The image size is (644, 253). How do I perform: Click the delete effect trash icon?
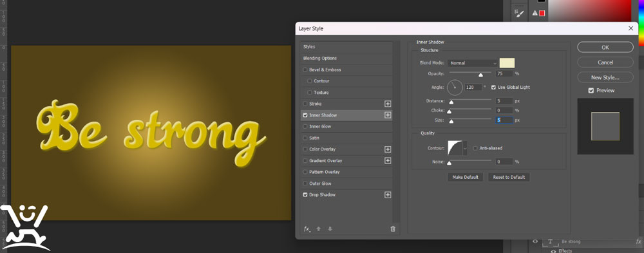pyautogui.click(x=393, y=229)
